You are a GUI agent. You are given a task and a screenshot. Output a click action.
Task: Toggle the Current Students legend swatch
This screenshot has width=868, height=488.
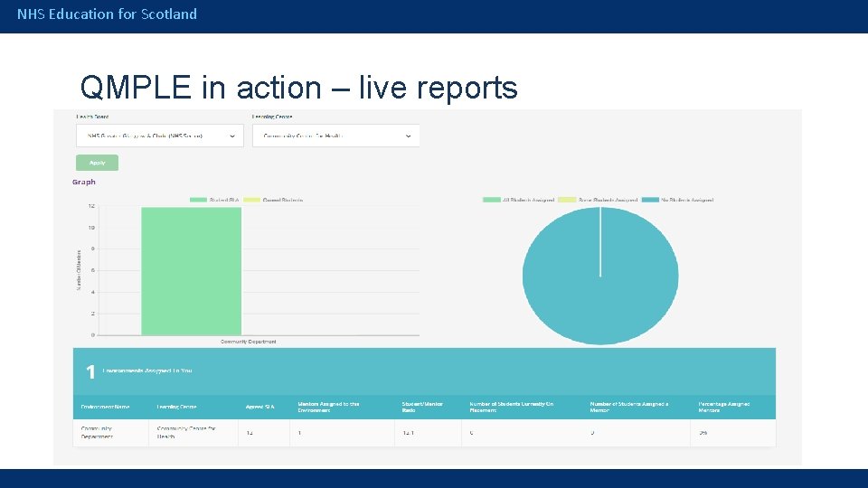tap(252, 200)
